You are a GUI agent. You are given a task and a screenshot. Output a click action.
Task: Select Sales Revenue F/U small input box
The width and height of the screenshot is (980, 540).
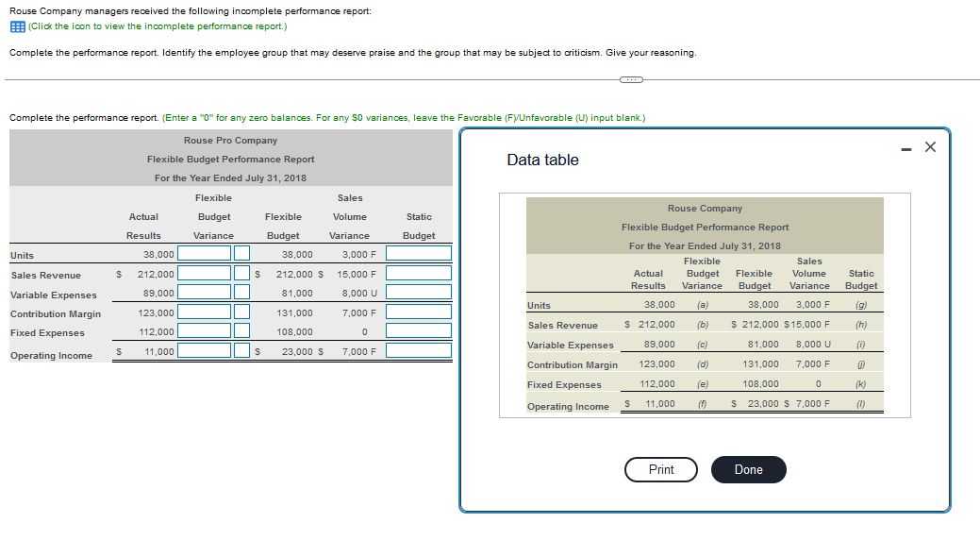pos(241,273)
